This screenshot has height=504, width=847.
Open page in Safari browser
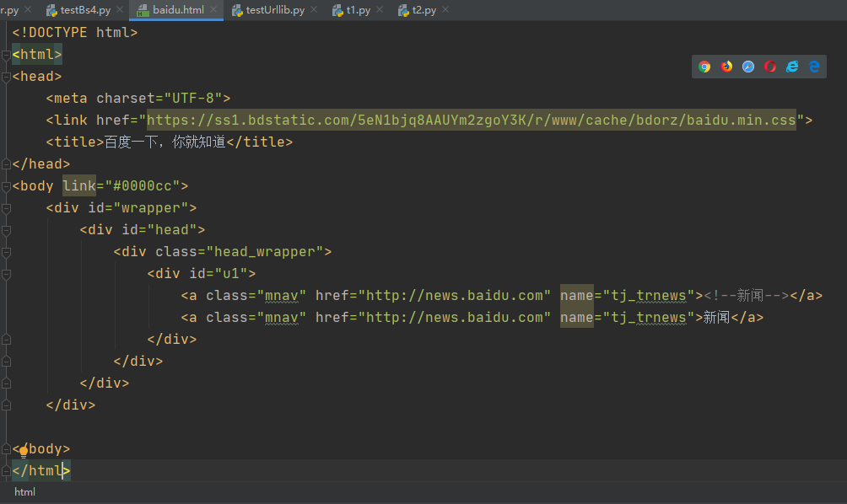pyautogui.click(x=748, y=67)
